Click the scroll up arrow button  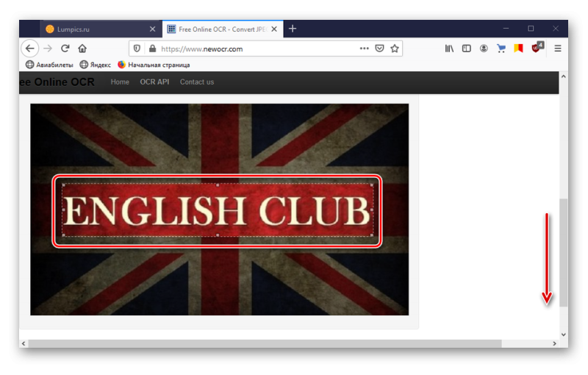click(x=563, y=76)
